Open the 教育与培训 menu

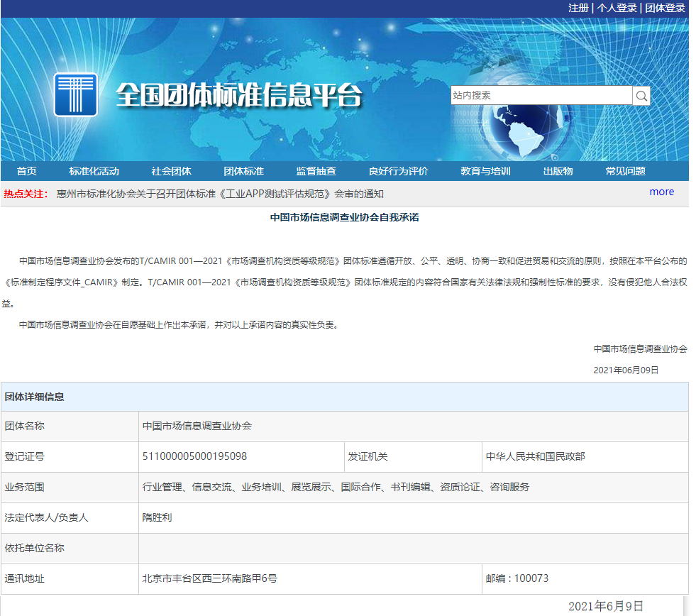(485, 171)
